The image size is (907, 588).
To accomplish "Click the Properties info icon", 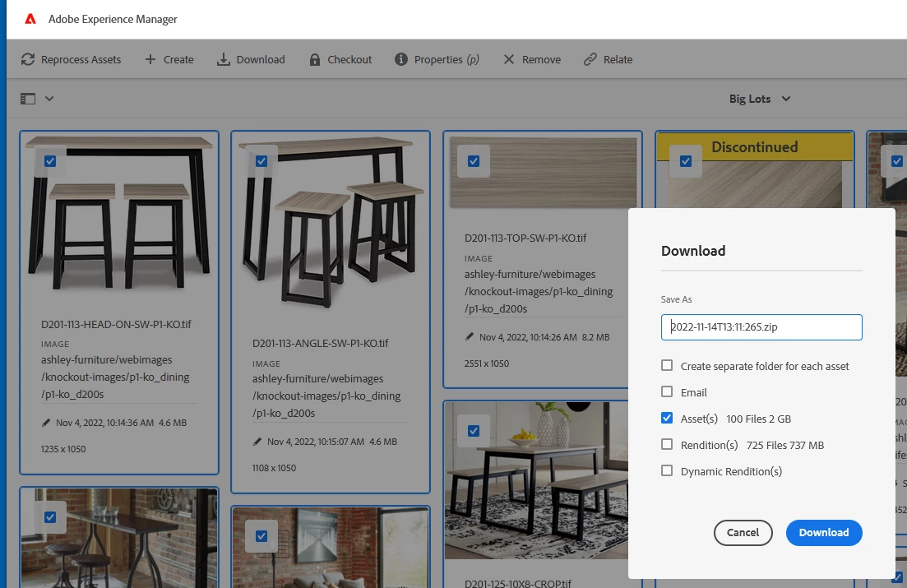I will click(x=400, y=59).
